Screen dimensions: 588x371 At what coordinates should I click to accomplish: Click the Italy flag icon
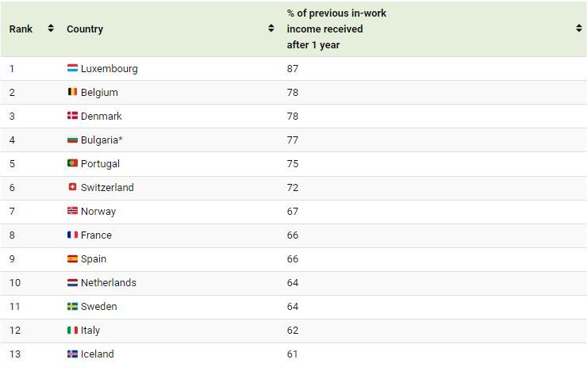tap(72, 330)
